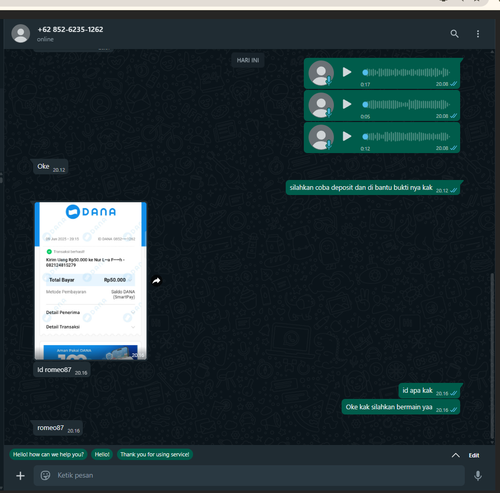Image resolution: width=500 pixels, height=493 pixels.
Task: Forward the DANA receipt image
Action: click(156, 281)
